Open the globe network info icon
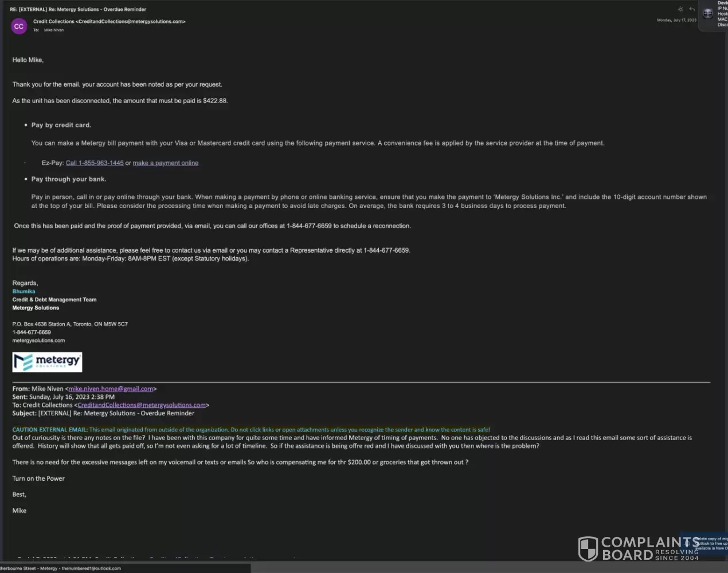Image resolution: width=728 pixels, height=573 pixels. (708, 13)
